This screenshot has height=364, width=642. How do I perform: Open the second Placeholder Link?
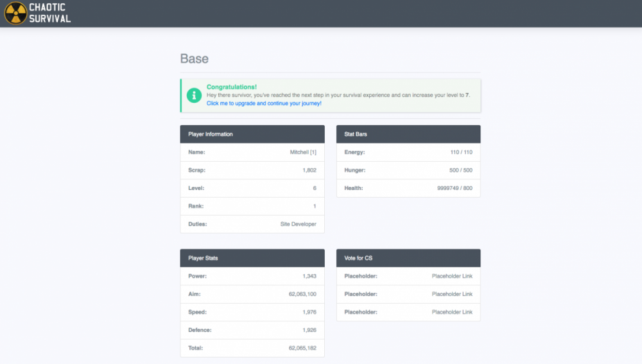click(x=452, y=294)
